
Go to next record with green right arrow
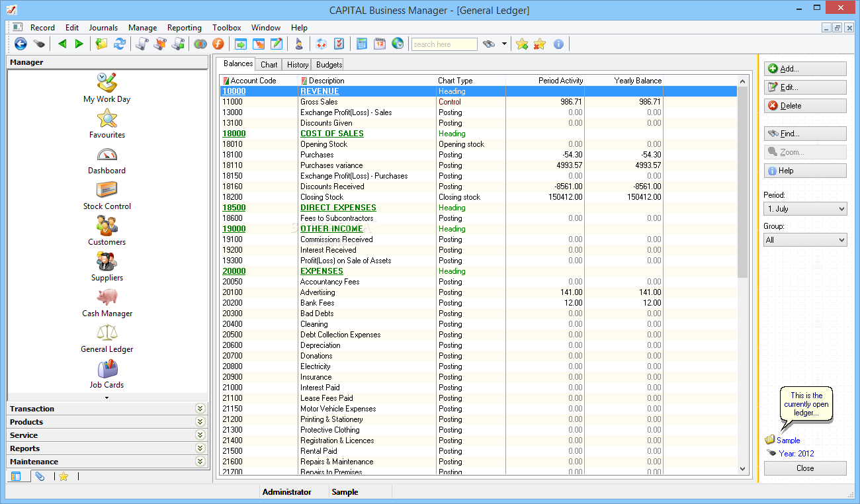tap(79, 44)
